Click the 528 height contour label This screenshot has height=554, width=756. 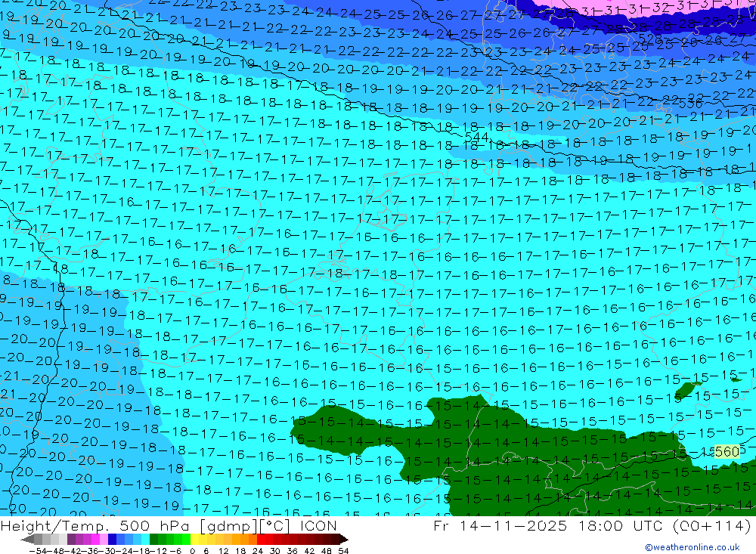coord(649,39)
